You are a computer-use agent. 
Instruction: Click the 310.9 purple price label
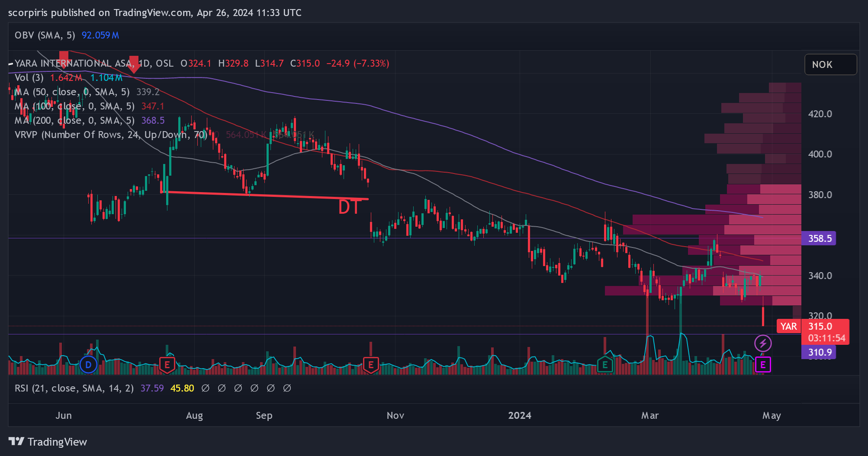[x=819, y=352]
